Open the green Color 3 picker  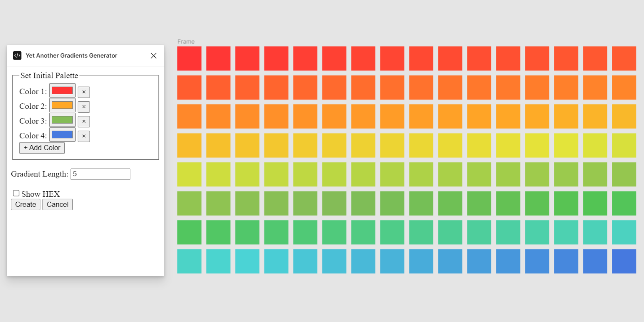click(x=62, y=120)
